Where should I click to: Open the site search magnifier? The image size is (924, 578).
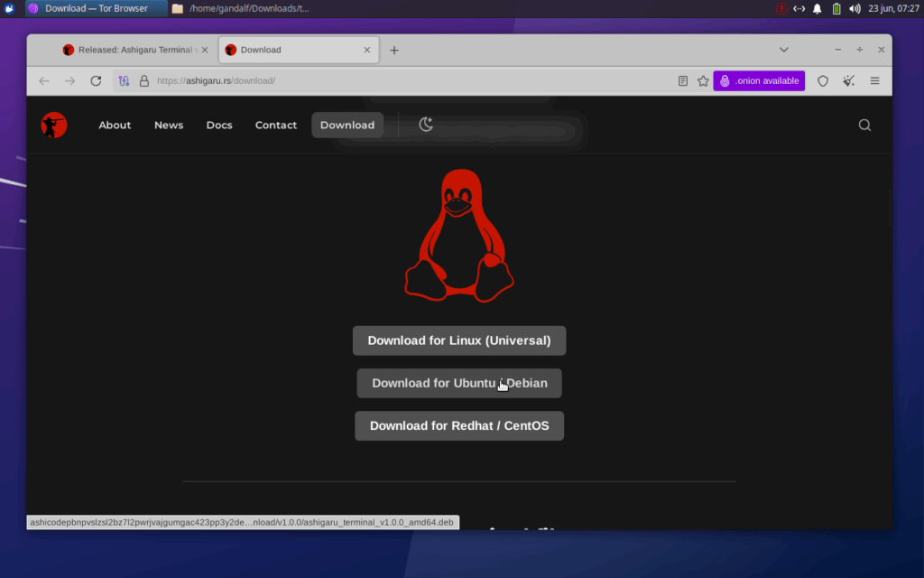tap(864, 125)
